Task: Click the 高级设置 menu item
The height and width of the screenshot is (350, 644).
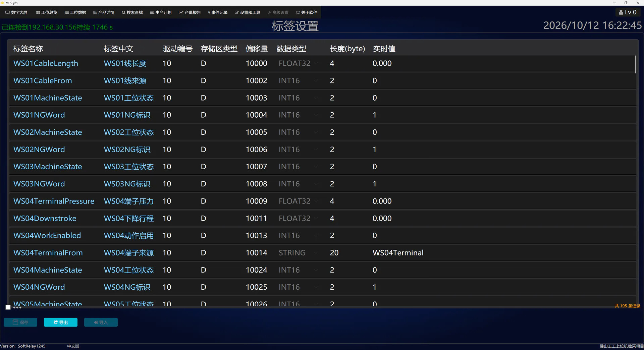Action: pos(278,12)
